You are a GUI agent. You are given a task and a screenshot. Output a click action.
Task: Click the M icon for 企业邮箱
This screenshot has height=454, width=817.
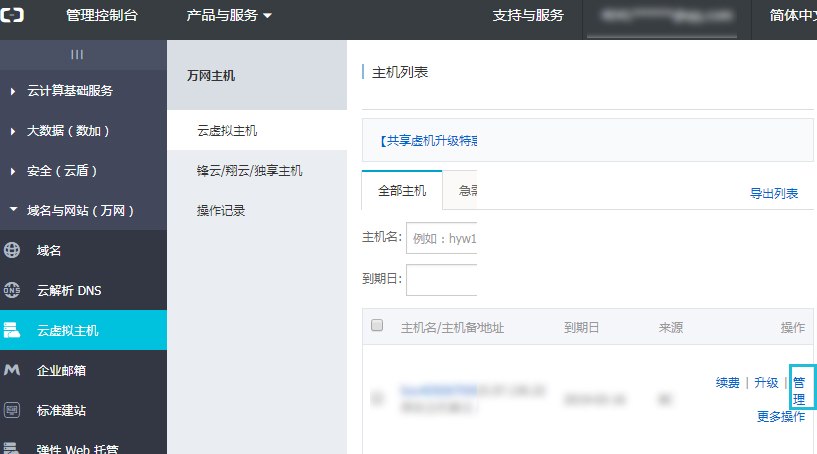pyautogui.click(x=12, y=370)
